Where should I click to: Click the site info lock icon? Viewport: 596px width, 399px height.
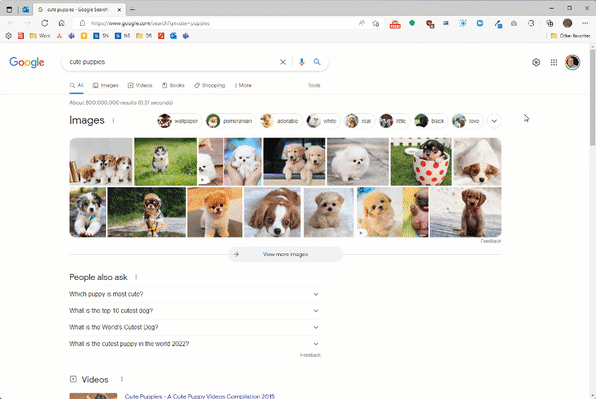tap(82, 24)
